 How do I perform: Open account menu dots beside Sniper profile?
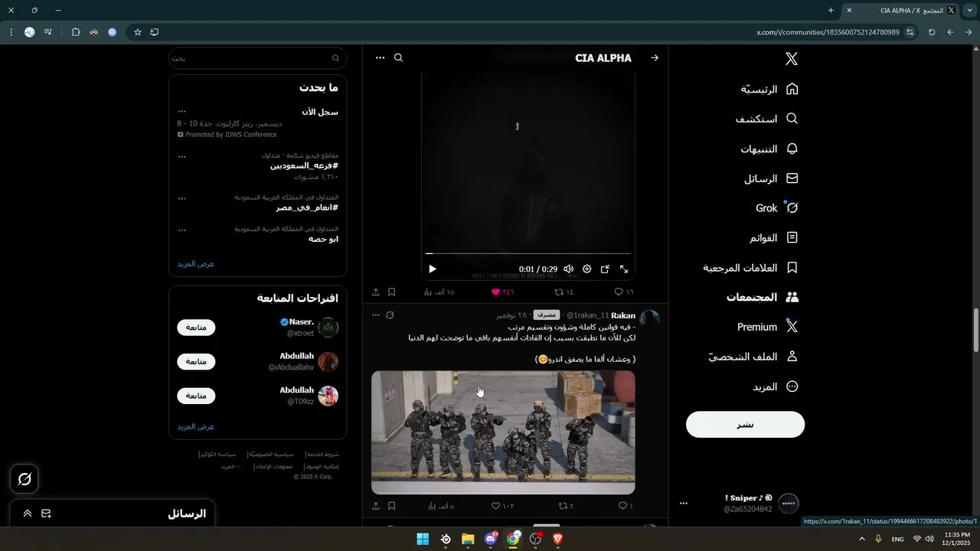(684, 503)
